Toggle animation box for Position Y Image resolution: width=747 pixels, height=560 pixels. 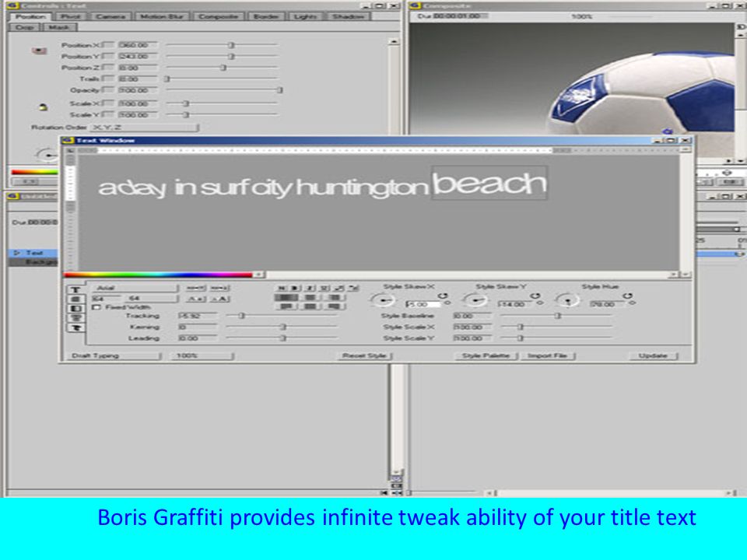click(109, 56)
